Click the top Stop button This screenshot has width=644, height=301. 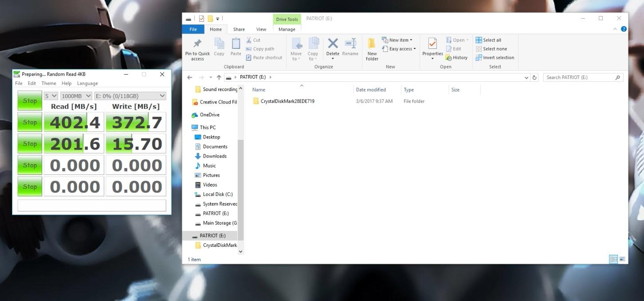tap(30, 101)
